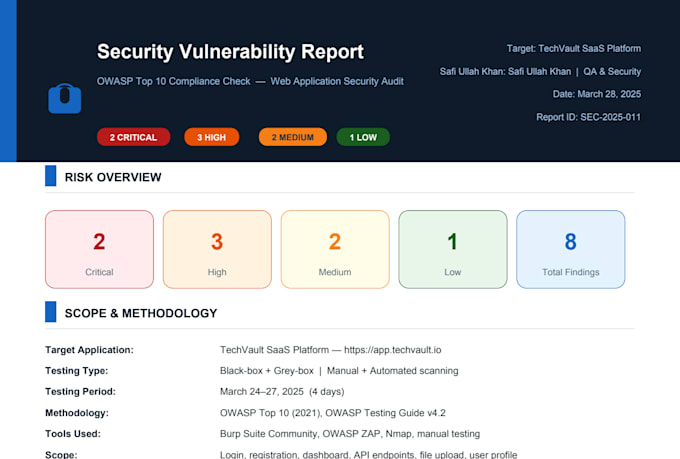Viewport: 680px width, 459px height.
Task: Click March 24–27, 2025 (4 days) value
Action: (x=282, y=391)
